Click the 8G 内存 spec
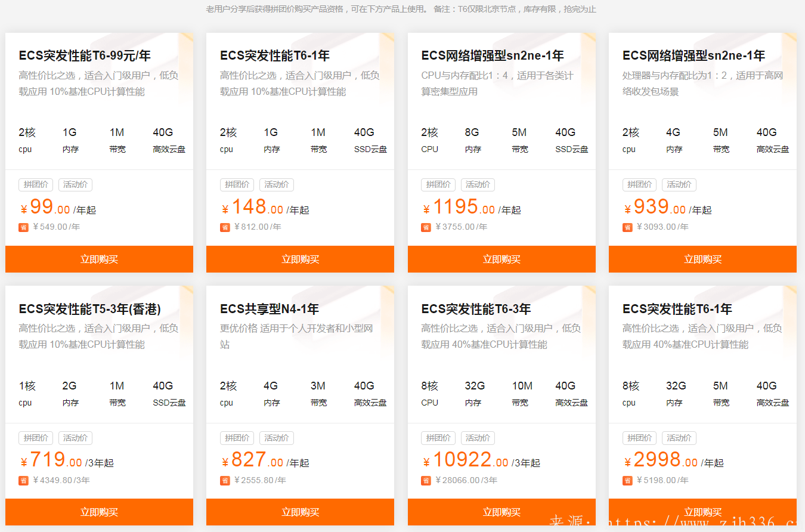805x532 pixels. 473,140
